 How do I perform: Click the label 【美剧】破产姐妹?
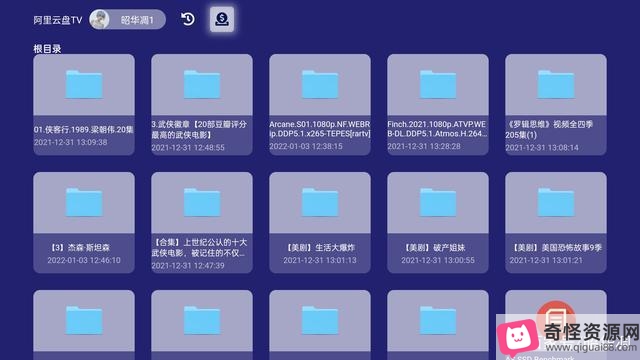[434, 247]
